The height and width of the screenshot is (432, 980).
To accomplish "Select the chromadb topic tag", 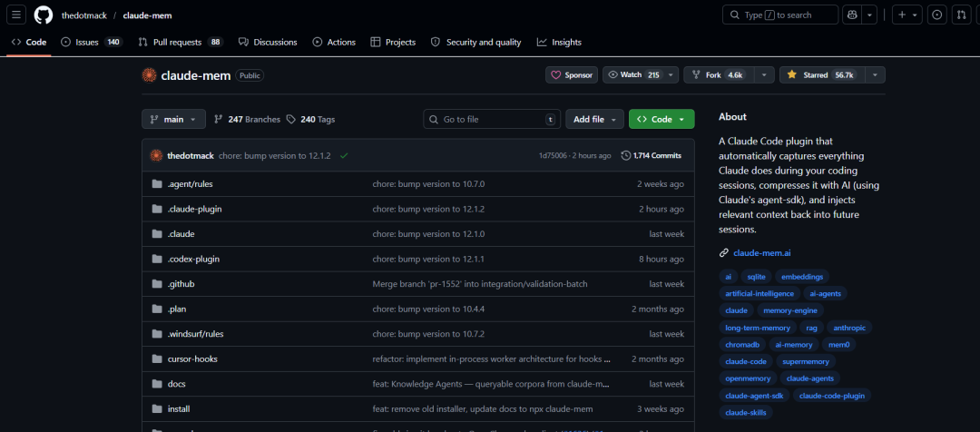I will (742, 345).
